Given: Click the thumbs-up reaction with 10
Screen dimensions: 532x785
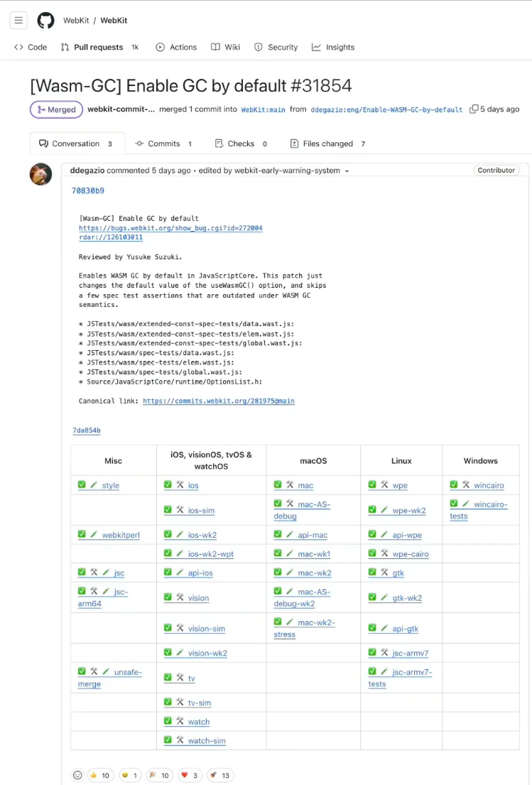Looking at the screenshot, I should 100,775.
